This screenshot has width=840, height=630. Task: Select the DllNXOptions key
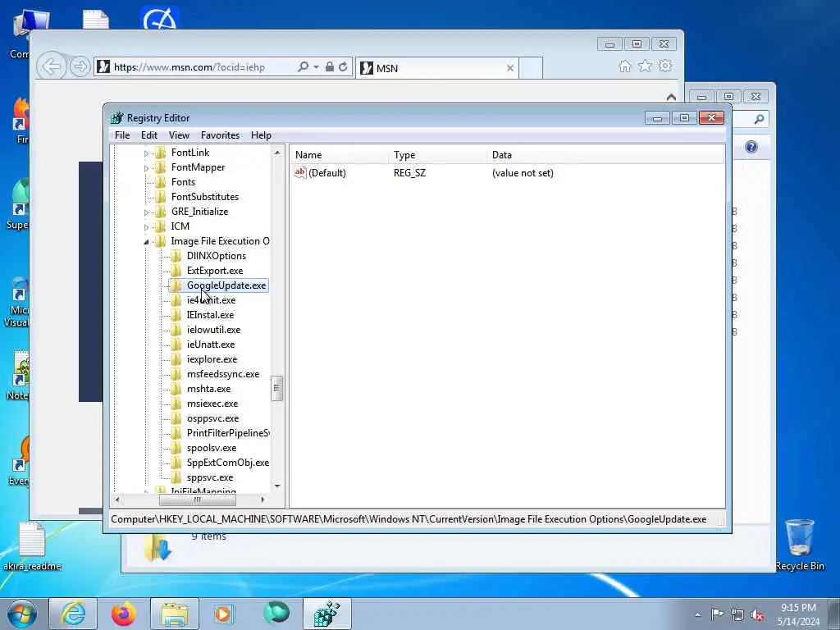coord(217,256)
